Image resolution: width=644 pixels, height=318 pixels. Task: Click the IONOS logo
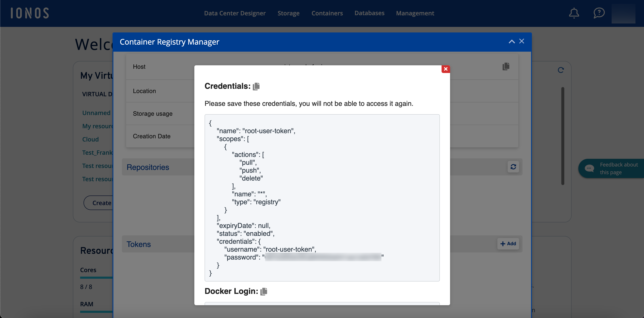[x=30, y=13]
